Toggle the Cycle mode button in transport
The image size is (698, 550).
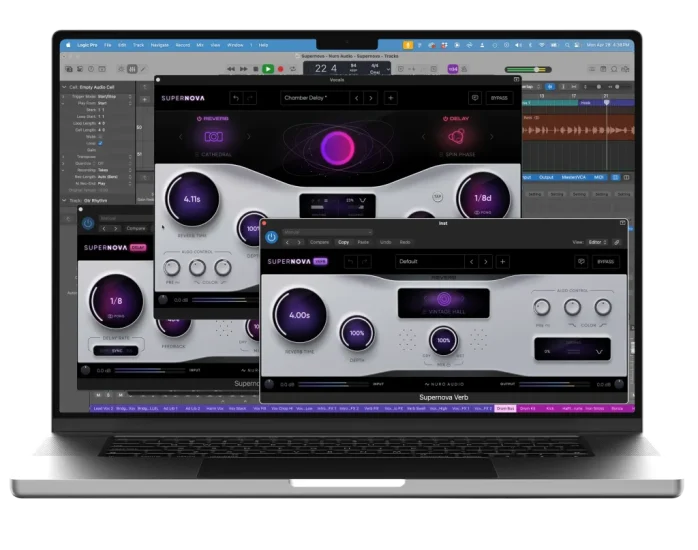click(x=293, y=69)
